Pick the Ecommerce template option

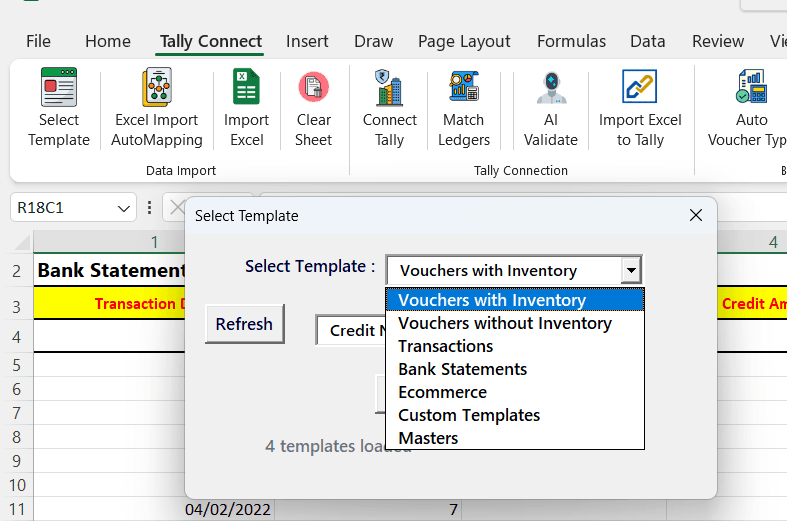pos(442,392)
